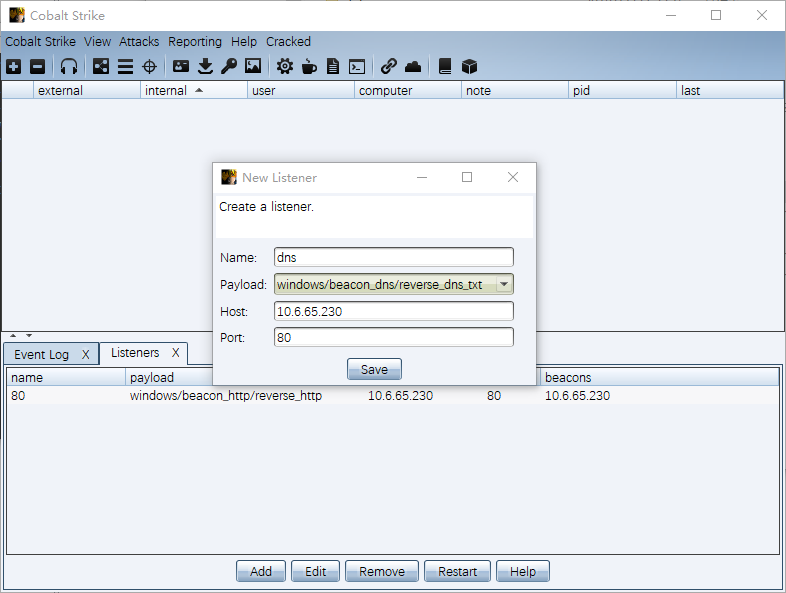
Task: Click the Add listener button
Action: pos(261,571)
